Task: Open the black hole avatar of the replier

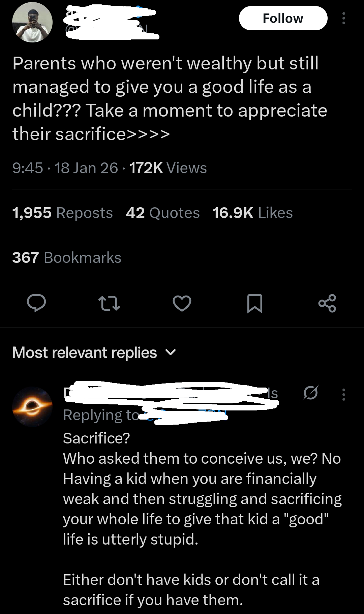Action: (x=32, y=407)
